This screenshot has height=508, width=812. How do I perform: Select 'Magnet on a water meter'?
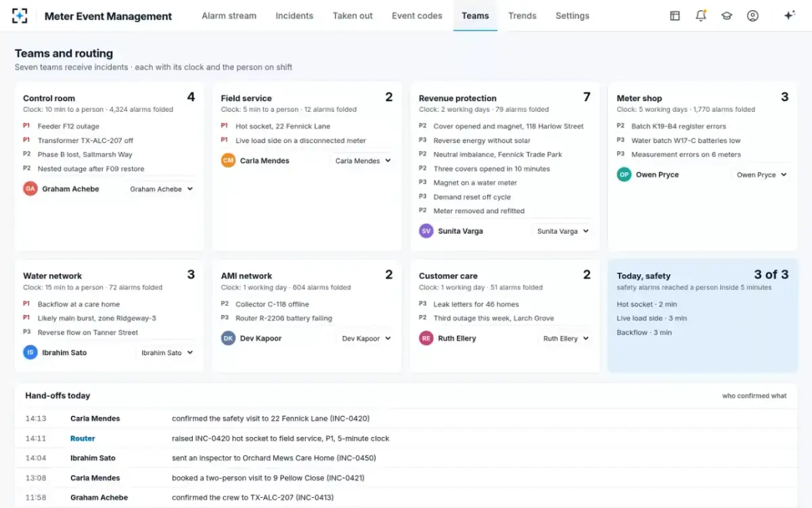coord(475,183)
